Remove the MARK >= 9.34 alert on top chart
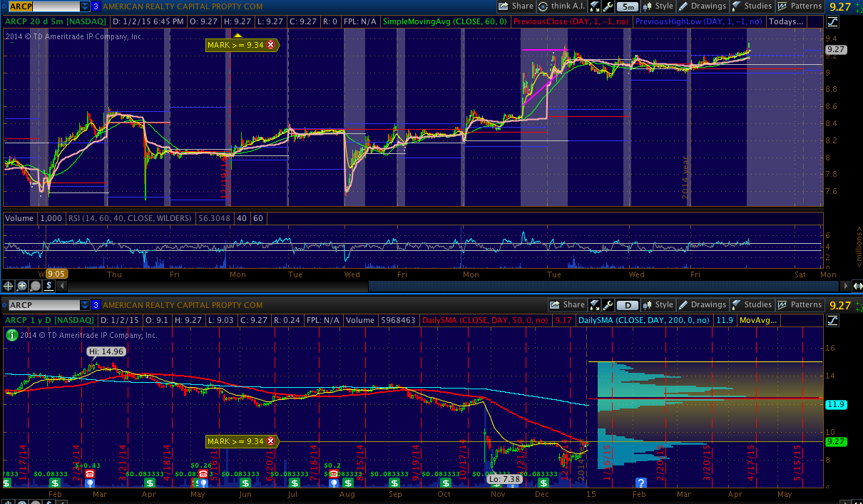This screenshot has width=863, height=504. (x=270, y=45)
